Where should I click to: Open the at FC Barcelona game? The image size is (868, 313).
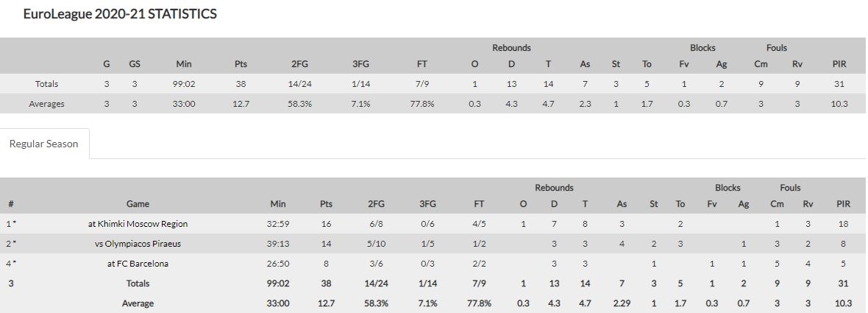(138, 264)
